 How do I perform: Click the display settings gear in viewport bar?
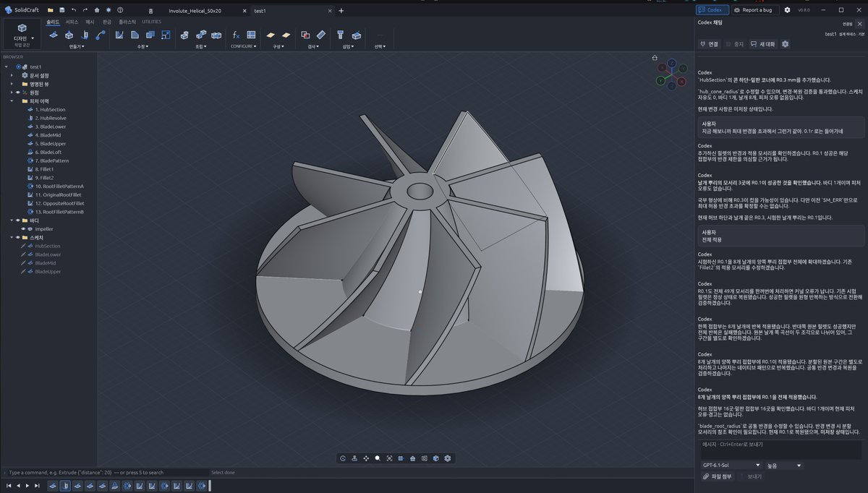pyautogui.click(x=448, y=458)
